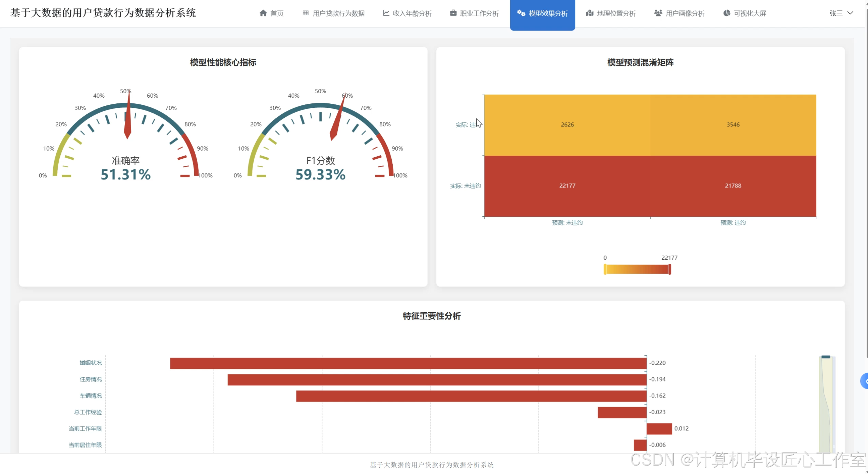Click the briefcase icon beside 职业工作分析
This screenshot has width=868, height=474.
(453, 13)
